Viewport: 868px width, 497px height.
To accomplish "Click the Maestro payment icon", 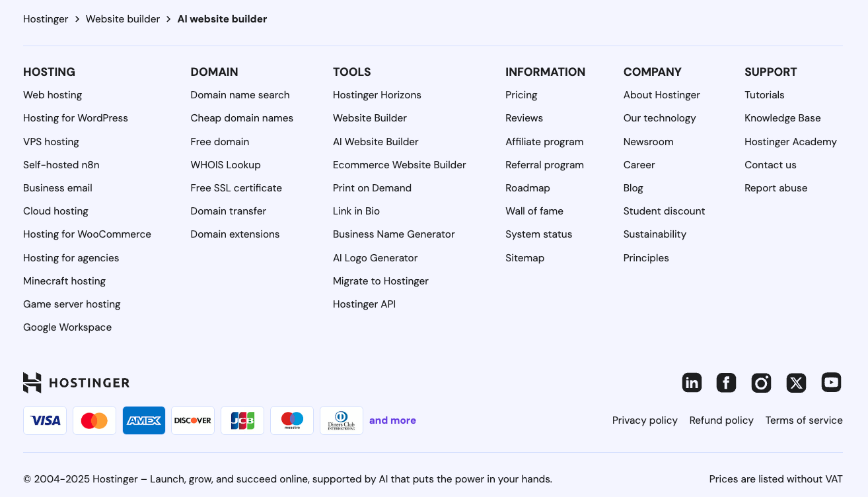I will (291, 420).
